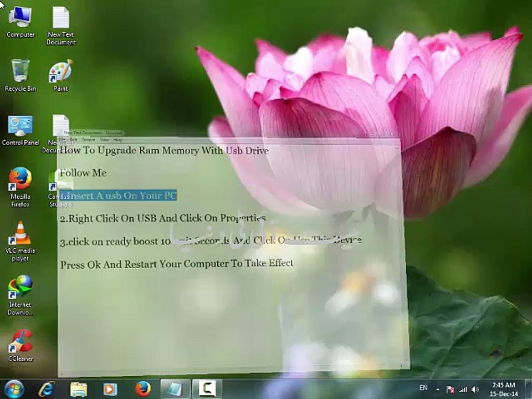Activate the Notepad taskbar button

pyautogui.click(x=175, y=389)
